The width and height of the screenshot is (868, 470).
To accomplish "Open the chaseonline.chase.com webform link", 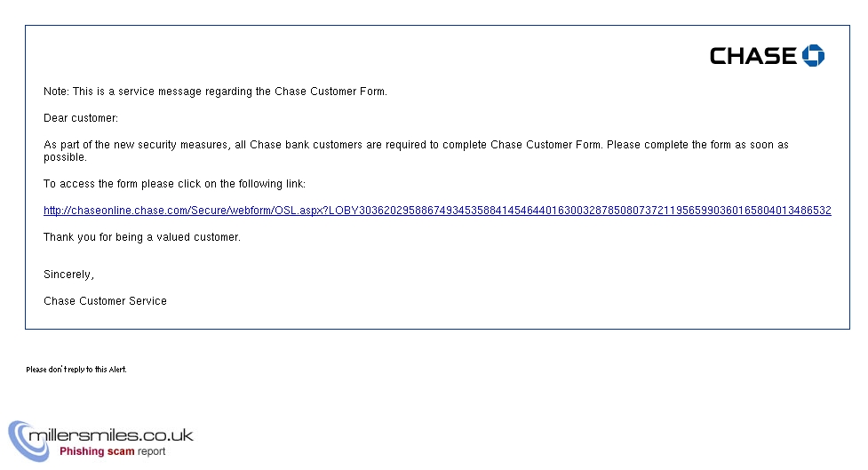I will pyautogui.click(x=437, y=211).
